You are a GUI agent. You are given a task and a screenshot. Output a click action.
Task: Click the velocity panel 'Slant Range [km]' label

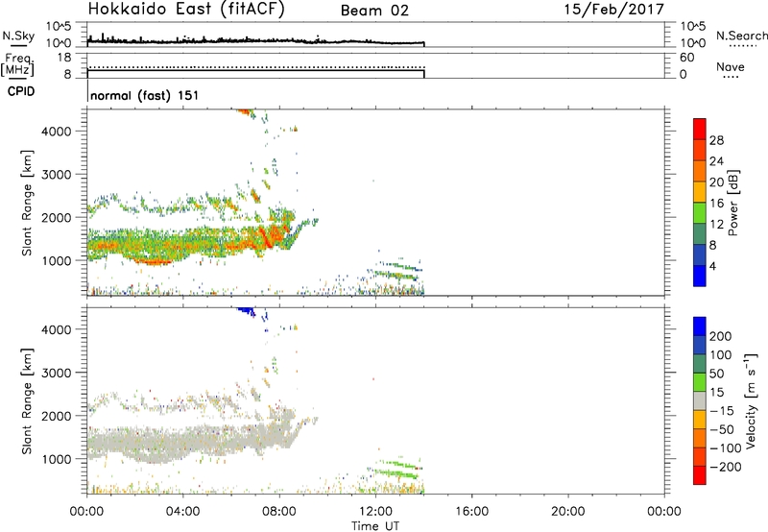tap(27, 401)
